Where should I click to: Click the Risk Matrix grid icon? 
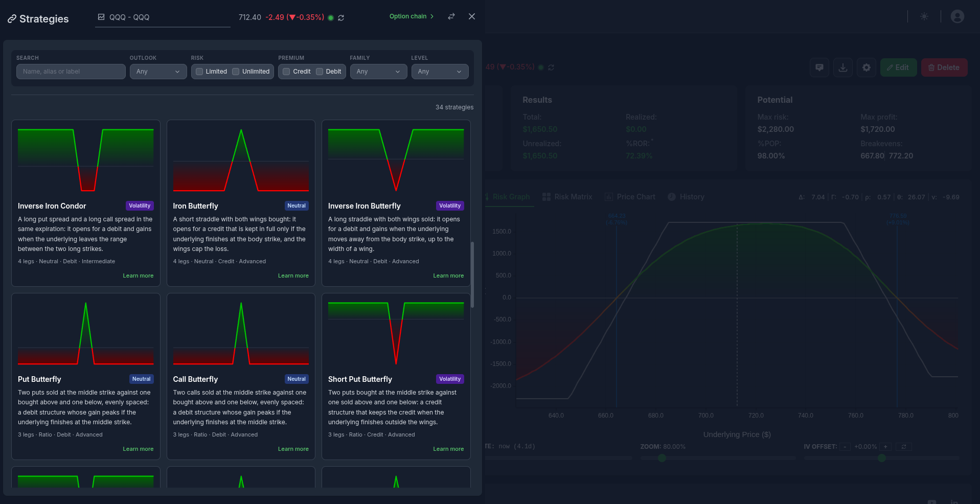coord(546,197)
